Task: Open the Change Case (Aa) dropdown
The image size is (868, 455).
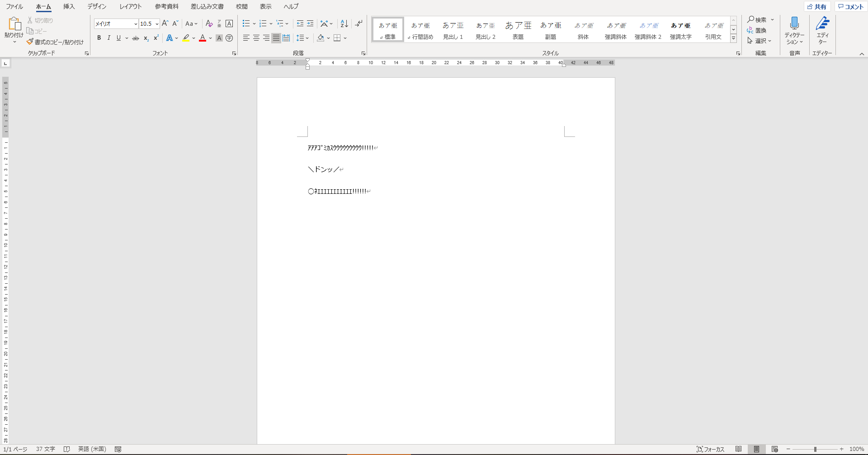Action: coord(192,23)
